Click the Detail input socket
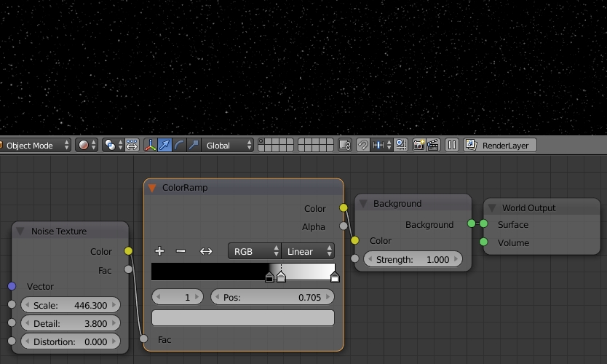The height and width of the screenshot is (364, 607). click(x=12, y=323)
